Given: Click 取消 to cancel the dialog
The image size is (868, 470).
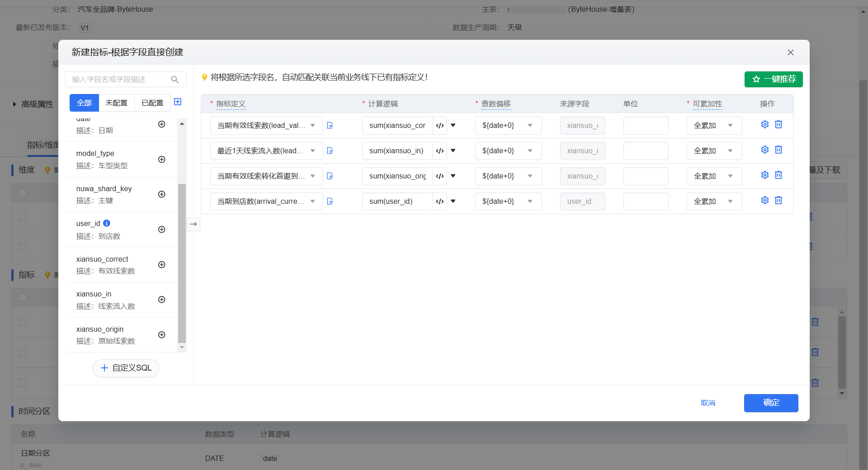Looking at the screenshot, I should point(708,403).
